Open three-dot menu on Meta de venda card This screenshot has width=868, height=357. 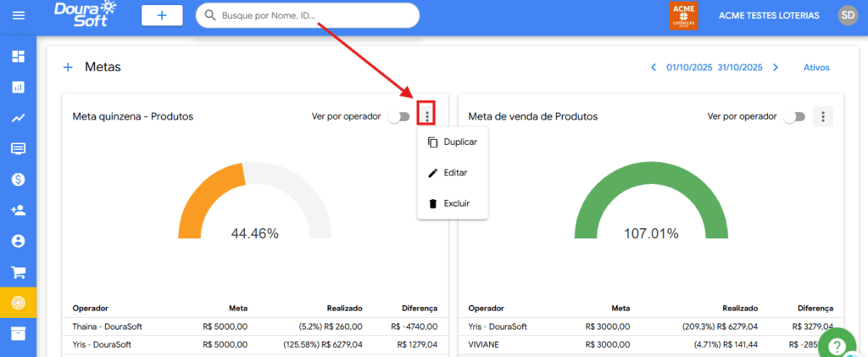click(x=822, y=117)
